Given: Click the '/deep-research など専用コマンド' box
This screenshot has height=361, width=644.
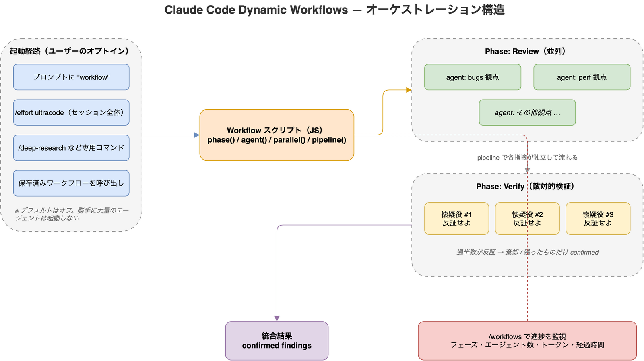Looking at the screenshot, I should tap(71, 148).
